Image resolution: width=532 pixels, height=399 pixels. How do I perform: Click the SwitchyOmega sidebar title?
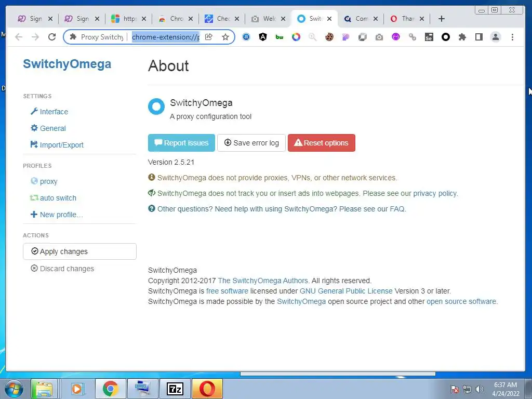(x=67, y=64)
